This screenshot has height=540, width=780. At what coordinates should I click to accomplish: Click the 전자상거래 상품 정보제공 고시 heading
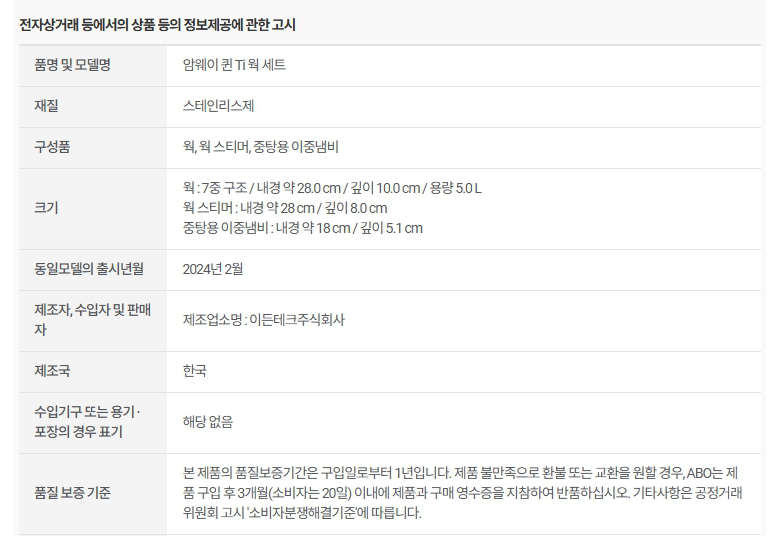(158, 24)
